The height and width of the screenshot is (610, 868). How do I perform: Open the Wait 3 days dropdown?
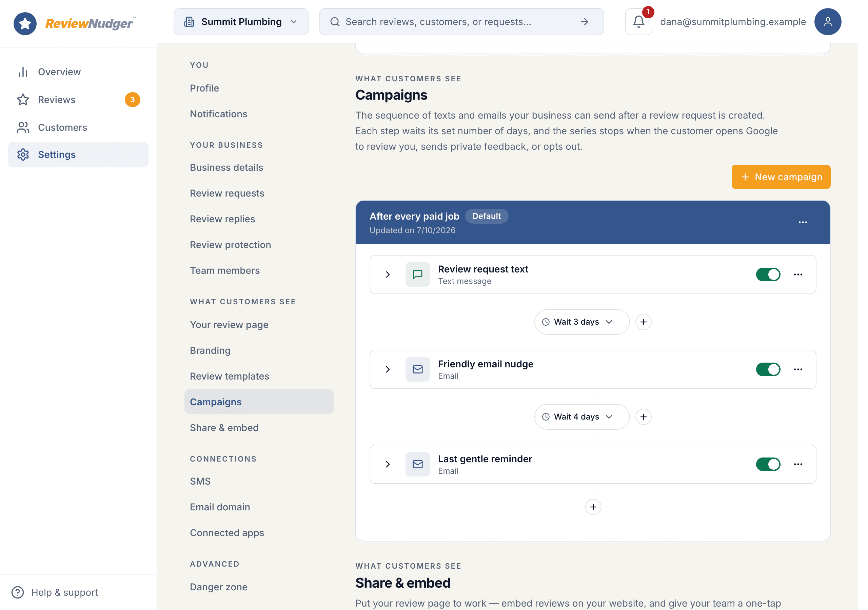tap(589, 326)
